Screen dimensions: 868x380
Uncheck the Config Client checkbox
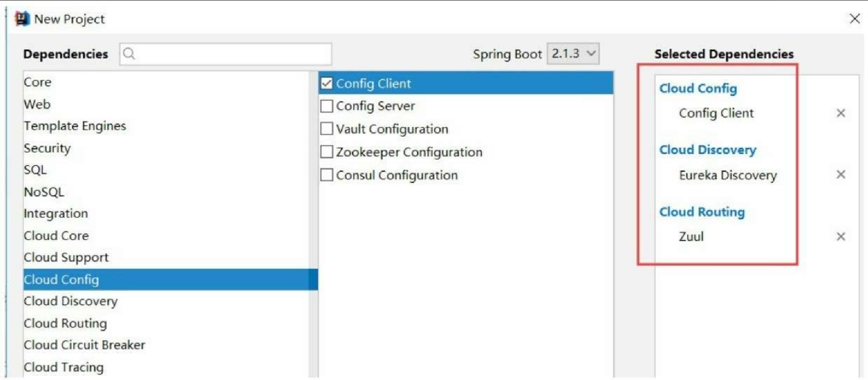coord(327,83)
